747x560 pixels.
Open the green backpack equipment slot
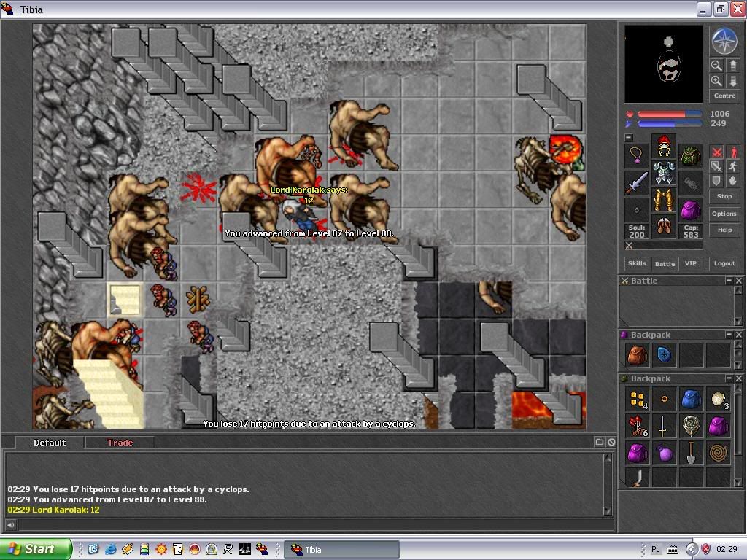tap(690, 155)
